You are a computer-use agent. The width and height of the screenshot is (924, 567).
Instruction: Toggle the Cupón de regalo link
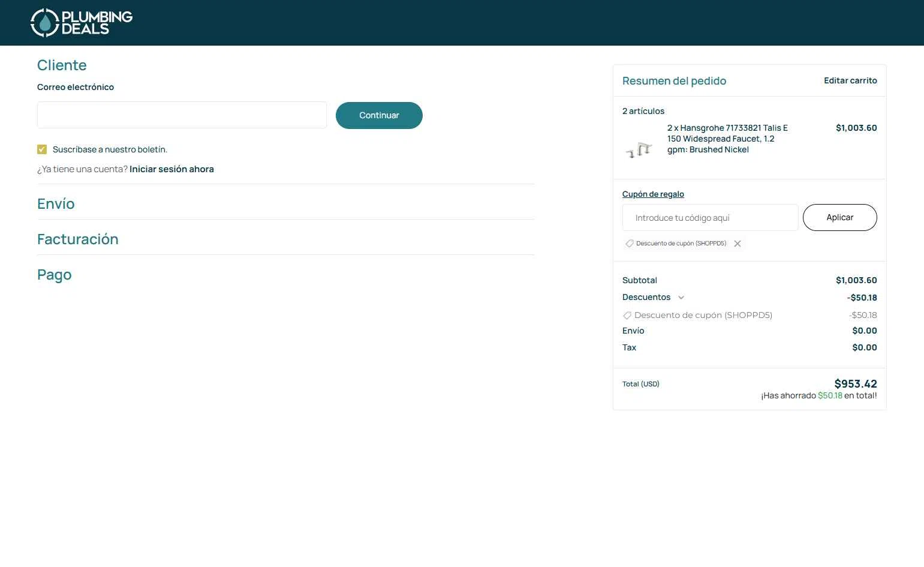click(x=653, y=194)
